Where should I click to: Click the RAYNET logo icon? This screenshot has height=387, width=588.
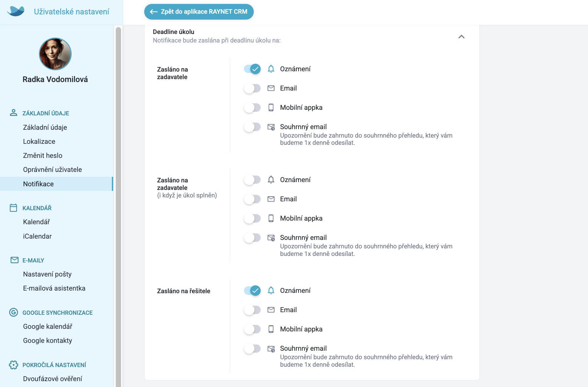[x=16, y=11]
